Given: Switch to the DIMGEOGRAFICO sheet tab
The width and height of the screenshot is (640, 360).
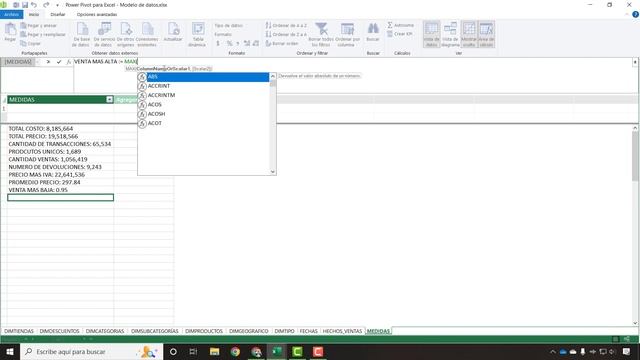Looking at the screenshot, I should (248, 331).
